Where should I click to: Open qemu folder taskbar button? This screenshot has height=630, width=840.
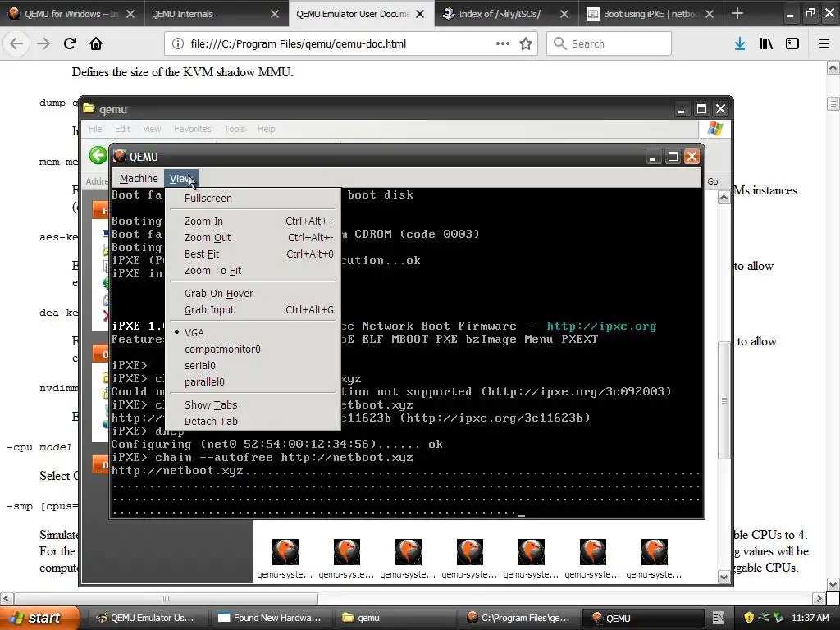(395, 618)
